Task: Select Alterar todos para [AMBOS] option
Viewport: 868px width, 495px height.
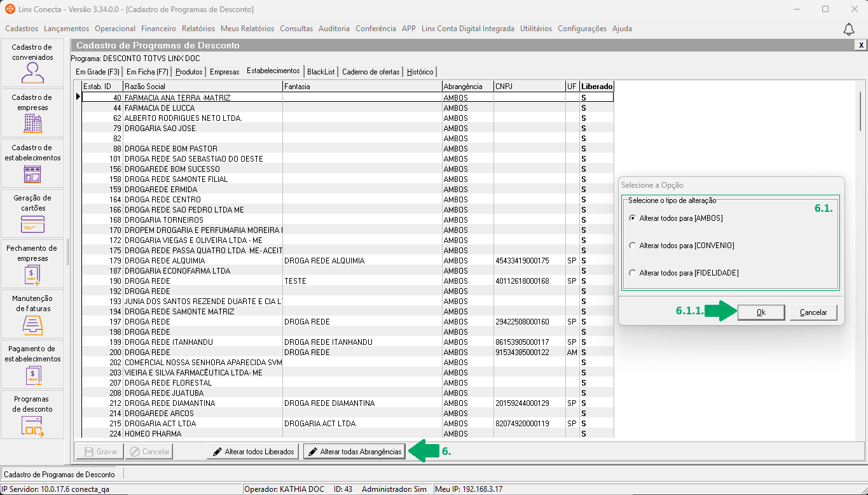Action: [675, 218]
